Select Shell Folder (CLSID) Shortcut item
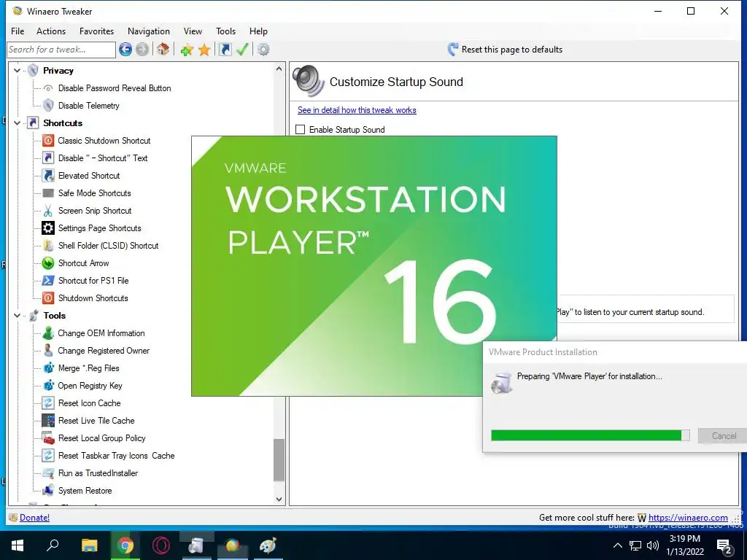Viewport: 747px width, 560px height. pos(108,246)
